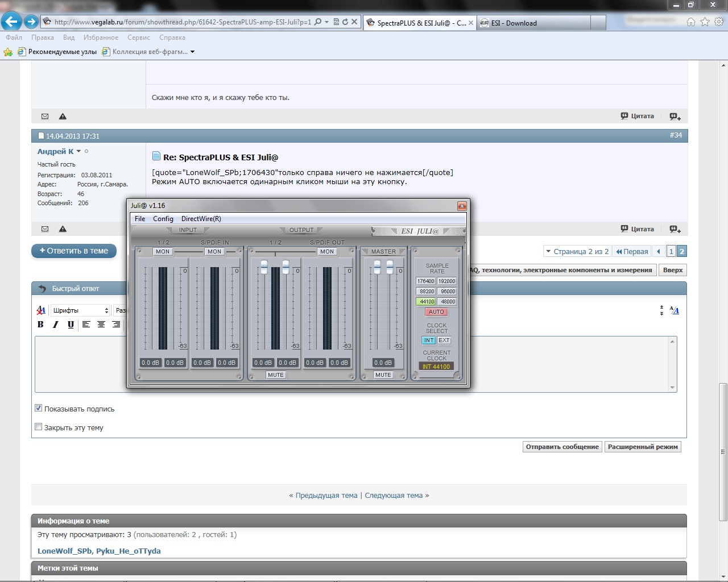The image size is (728, 582).
Task: Select 48000 sample rate
Action: coord(448,302)
